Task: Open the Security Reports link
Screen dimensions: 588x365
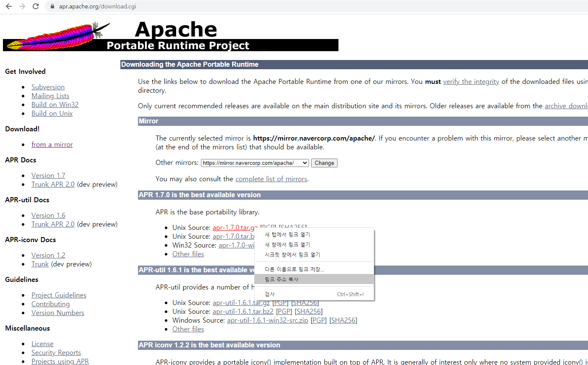Action: (x=56, y=352)
